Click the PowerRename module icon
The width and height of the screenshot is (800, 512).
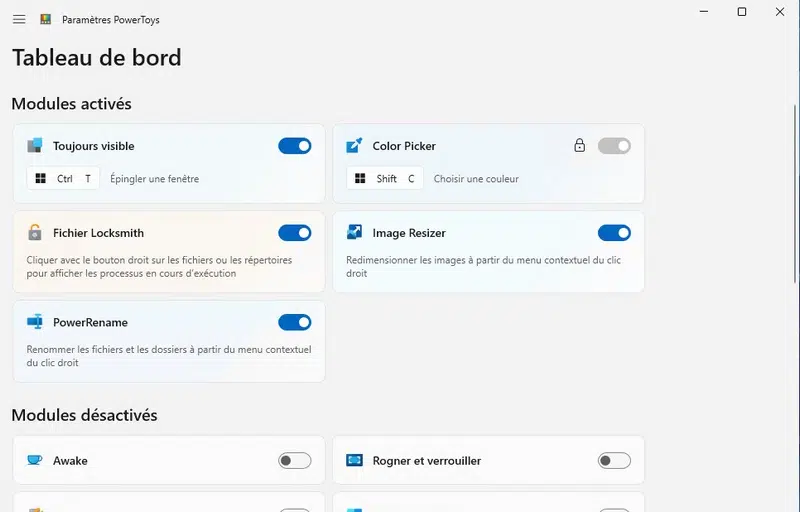point(35,322)
